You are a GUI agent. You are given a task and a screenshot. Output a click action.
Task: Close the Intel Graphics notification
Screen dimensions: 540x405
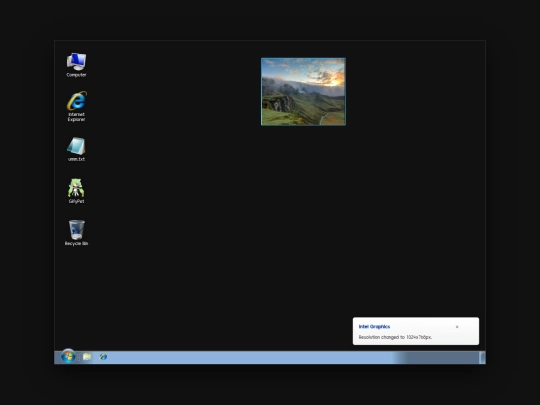(x=457, y=327)
